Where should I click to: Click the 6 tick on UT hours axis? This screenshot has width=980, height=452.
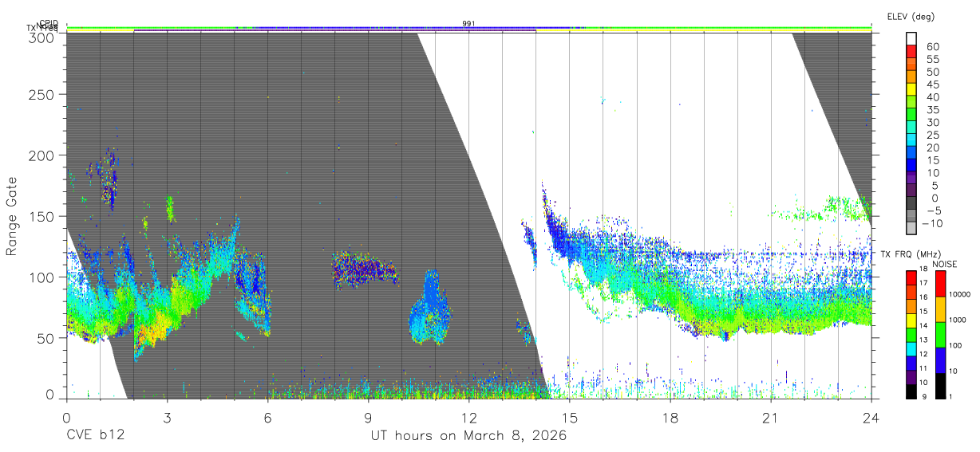267,418
